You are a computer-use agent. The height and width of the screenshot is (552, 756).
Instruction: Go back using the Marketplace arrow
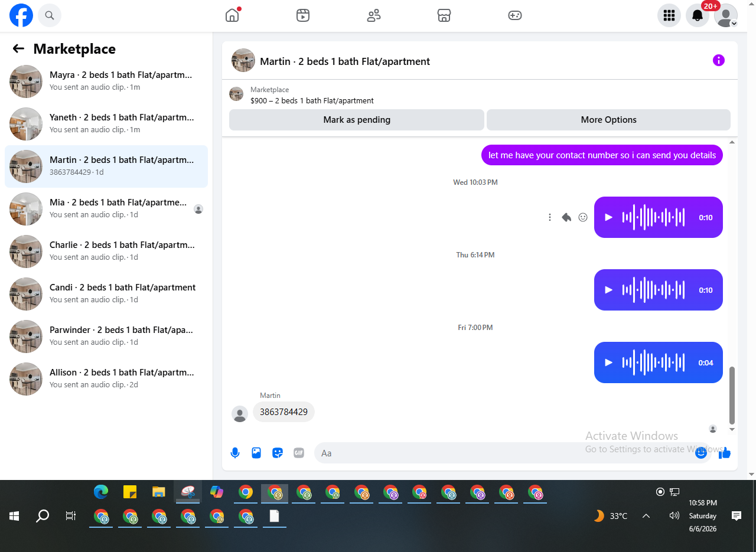point(18,49)
